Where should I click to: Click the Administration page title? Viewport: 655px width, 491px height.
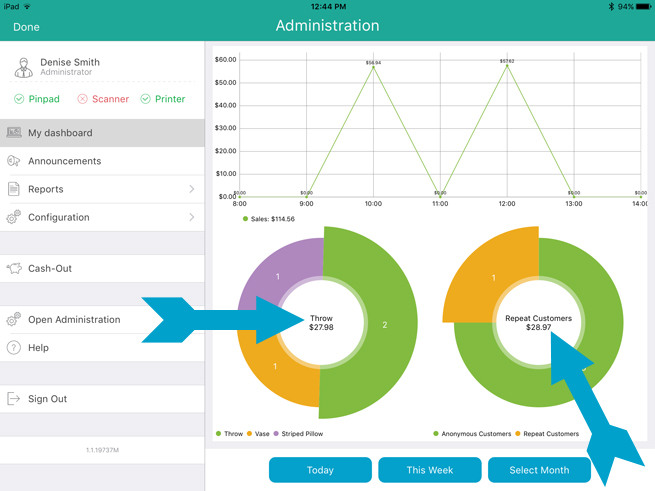click(x=328, y=25)
